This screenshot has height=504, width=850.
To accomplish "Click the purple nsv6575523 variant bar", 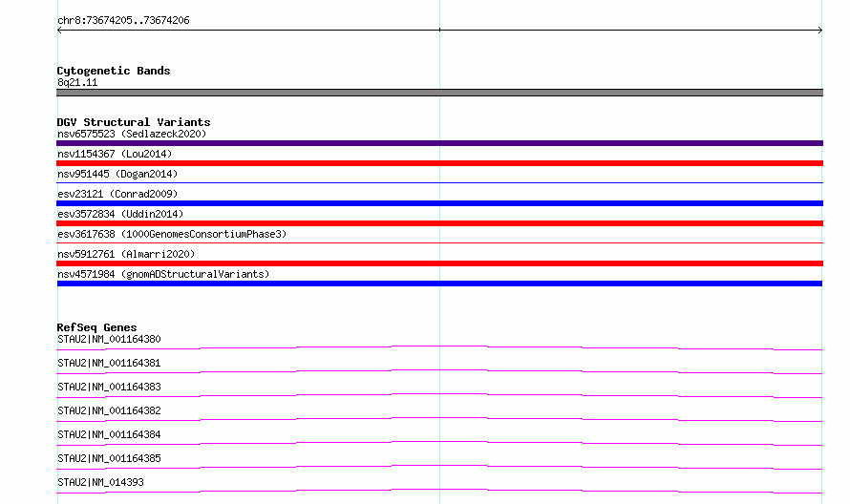I will [x=439, y=143].
